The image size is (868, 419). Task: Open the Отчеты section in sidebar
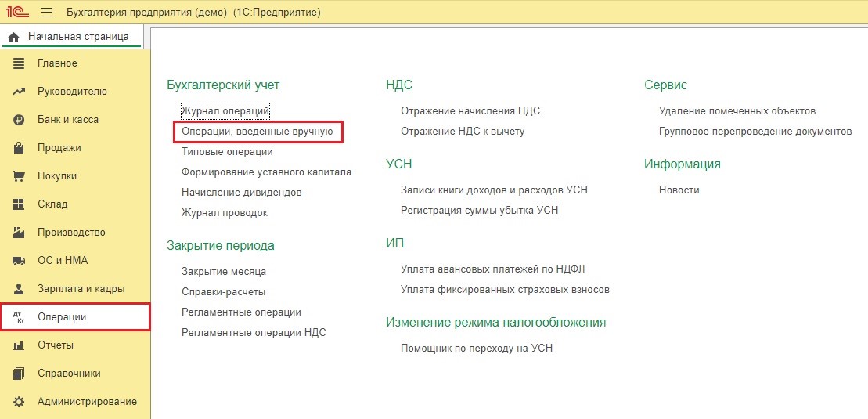55,345
